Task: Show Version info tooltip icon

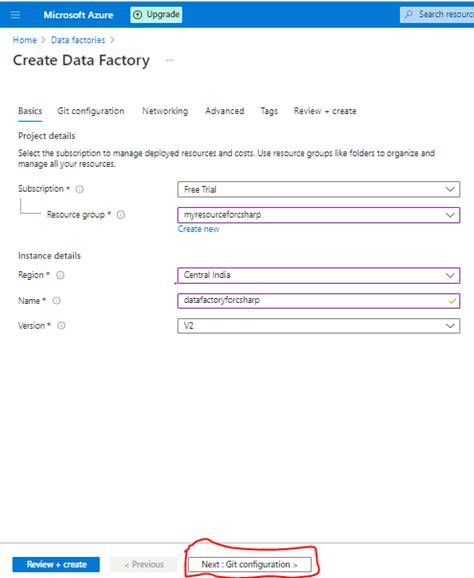Action: point(61,325)
